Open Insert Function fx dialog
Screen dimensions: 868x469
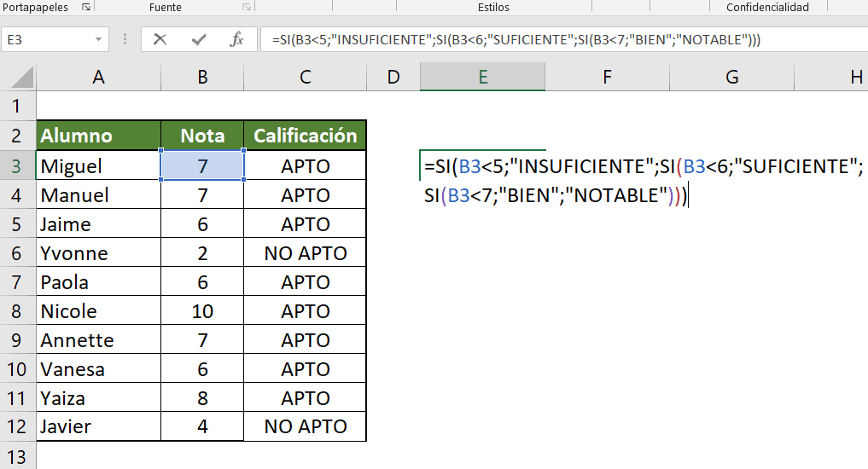coord(237,39)
